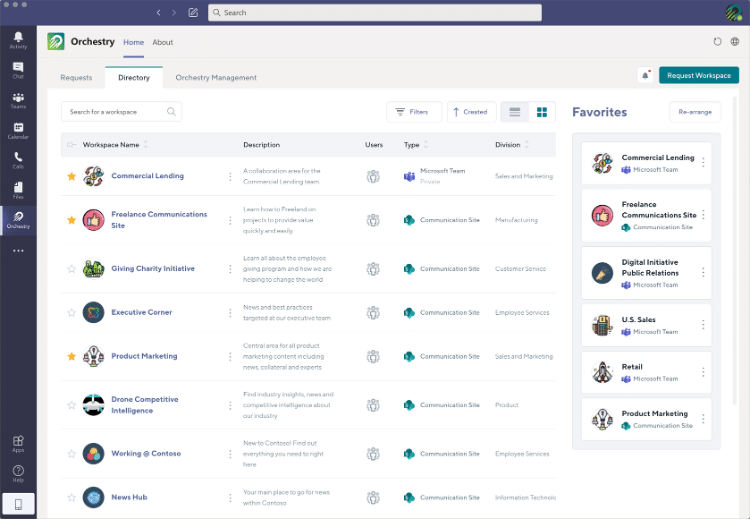Open Teams section in sidebar
Viewport: 750px width, 520px height.
[18, 100]
